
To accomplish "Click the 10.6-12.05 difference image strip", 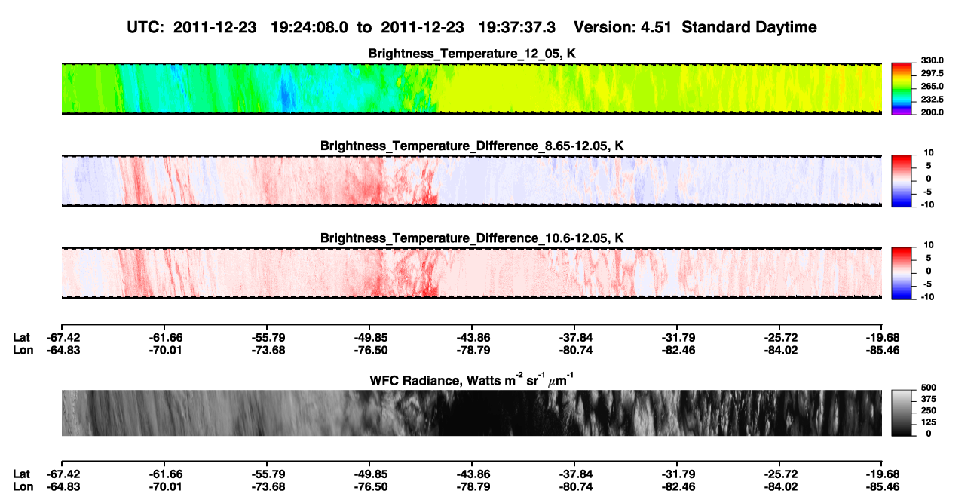I will pyautogui.click(x=472, y=273).
